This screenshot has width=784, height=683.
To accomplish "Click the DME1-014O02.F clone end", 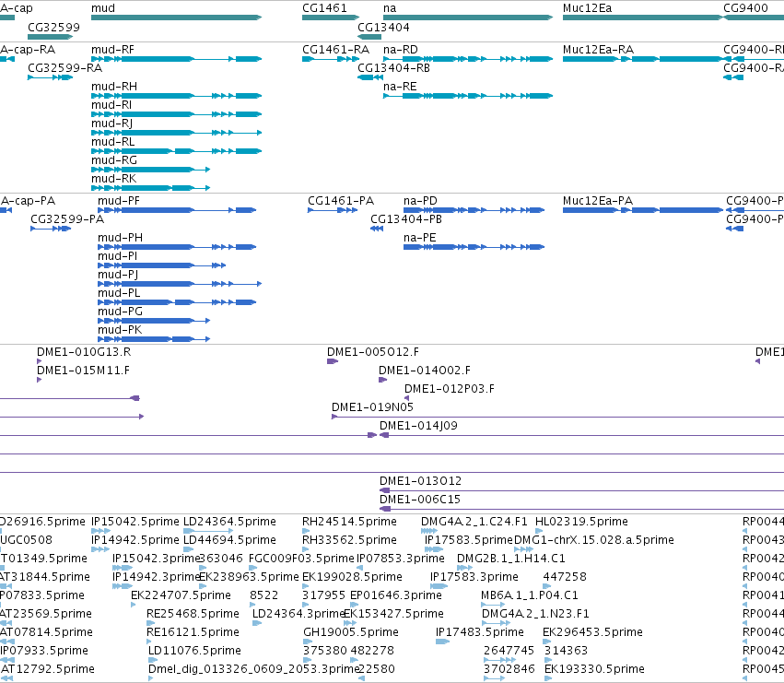I will coord(383,380).
